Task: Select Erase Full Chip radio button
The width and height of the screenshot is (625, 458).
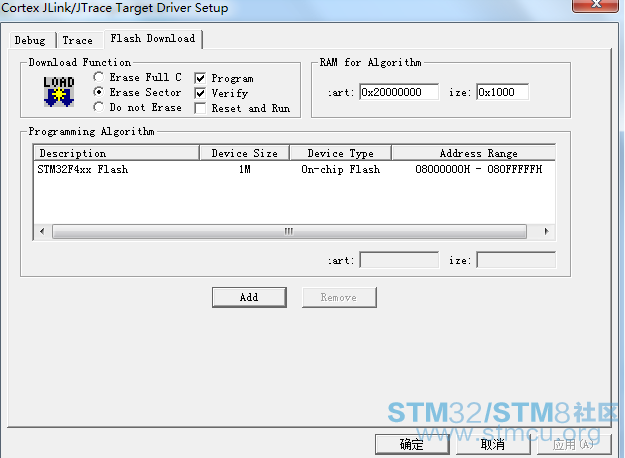Action: [98, 77]
